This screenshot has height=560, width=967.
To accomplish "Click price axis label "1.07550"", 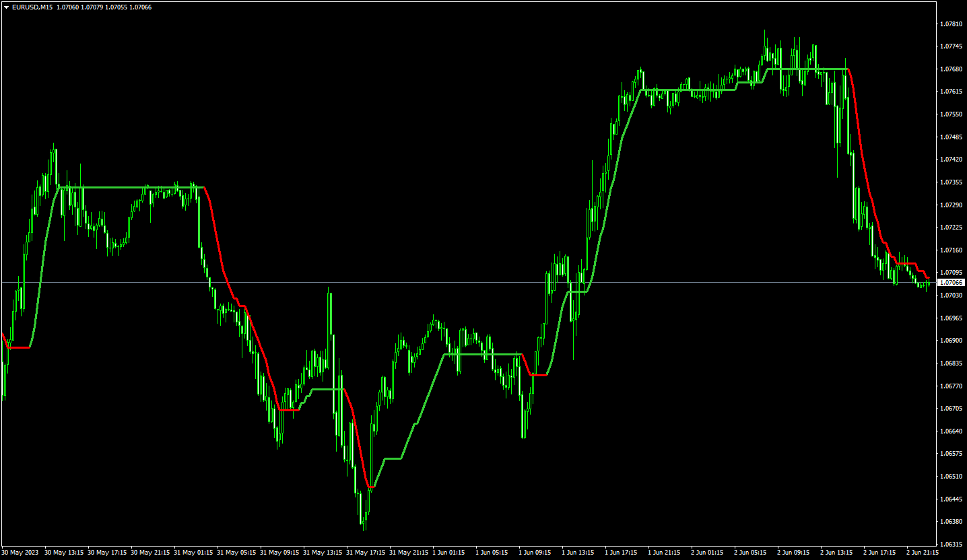I will click(951, 114).
